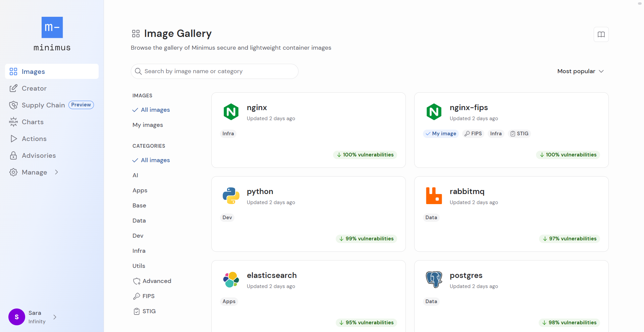This screenshot has width=644, height=332.
Task: Expand the Sara account chevron
Action: pos(55,317)
